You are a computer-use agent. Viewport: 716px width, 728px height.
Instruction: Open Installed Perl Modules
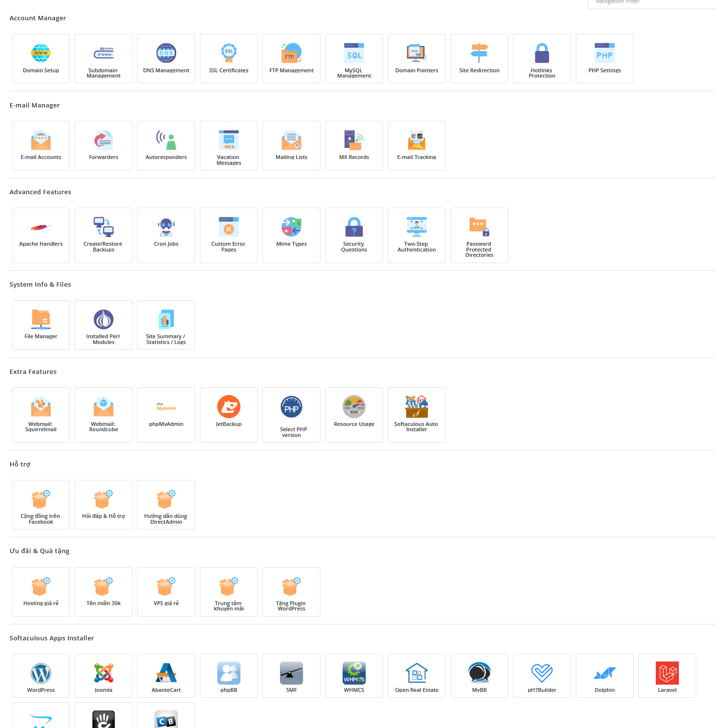(x=104, y=325)
